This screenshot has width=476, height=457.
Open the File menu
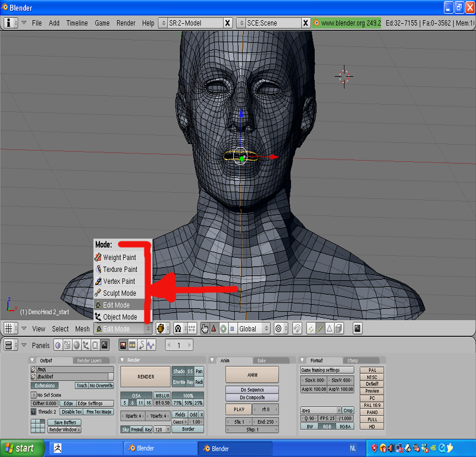pos(37,23)
